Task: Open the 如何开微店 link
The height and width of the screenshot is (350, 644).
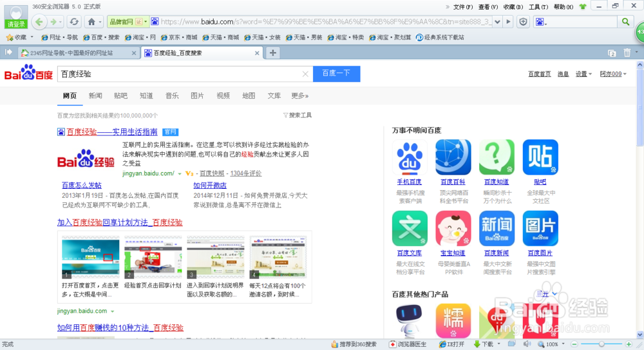Action: pos(210,186)
